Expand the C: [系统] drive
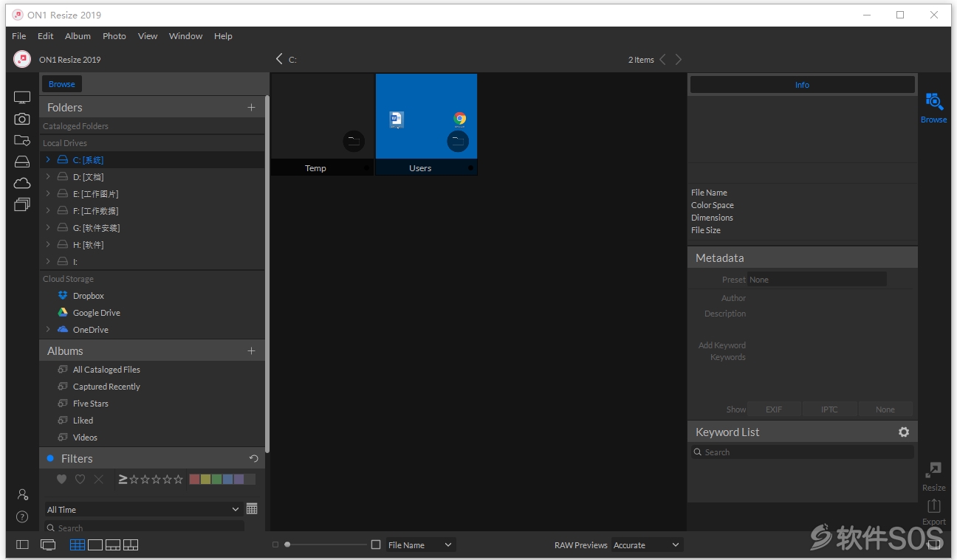 (48, 160)
